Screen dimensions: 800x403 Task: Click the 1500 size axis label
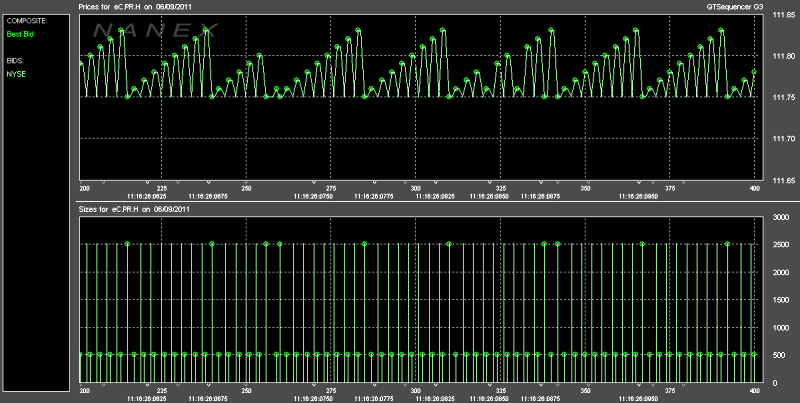point(782,300)
